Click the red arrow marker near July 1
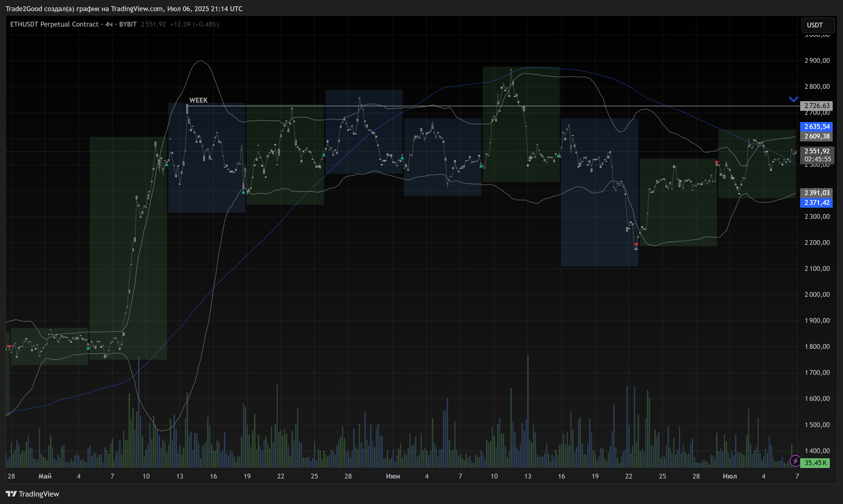Image resolution: width=843 pixels, height=504 pixels. [x=717, y=163]
